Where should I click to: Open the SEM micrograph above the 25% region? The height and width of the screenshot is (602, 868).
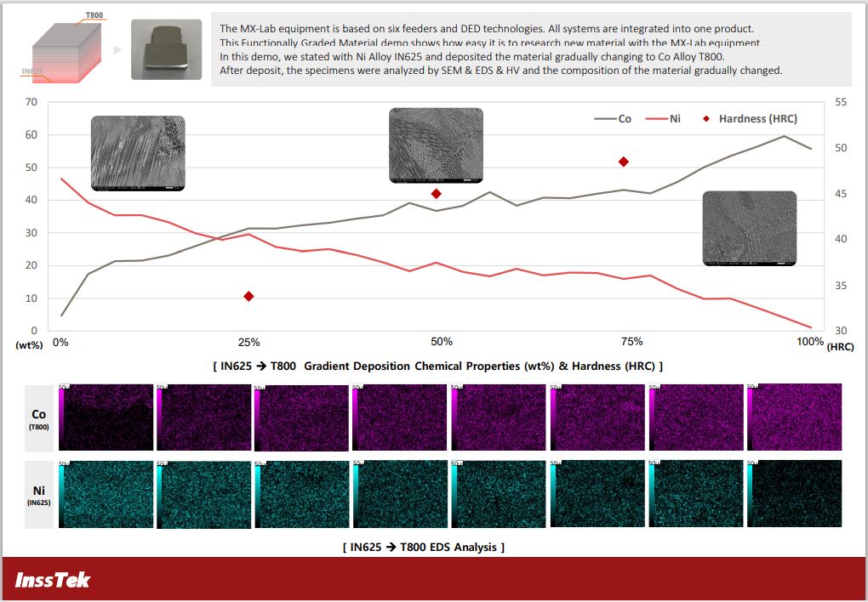click(138, 153)
